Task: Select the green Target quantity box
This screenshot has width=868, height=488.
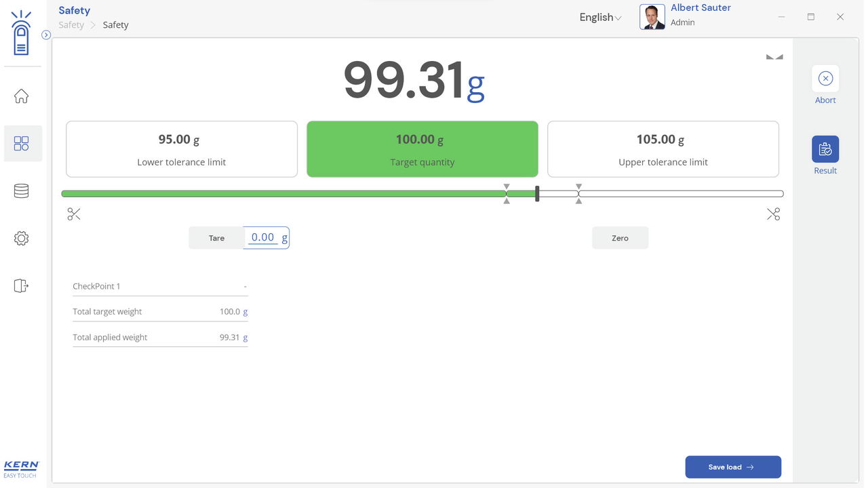Action: click(422, 149)
